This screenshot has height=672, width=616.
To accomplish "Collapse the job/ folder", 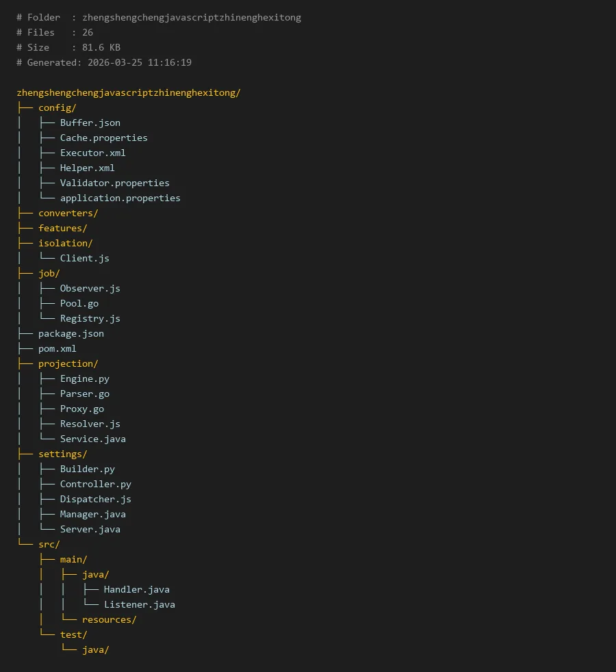I will [49, 273].
